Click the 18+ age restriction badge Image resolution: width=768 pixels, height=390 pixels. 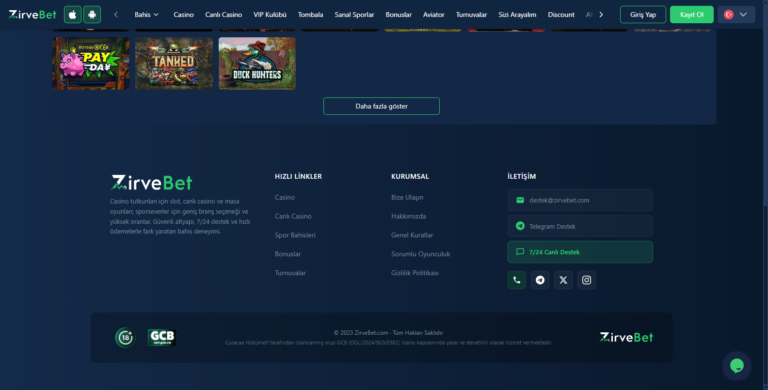(125, 338)
